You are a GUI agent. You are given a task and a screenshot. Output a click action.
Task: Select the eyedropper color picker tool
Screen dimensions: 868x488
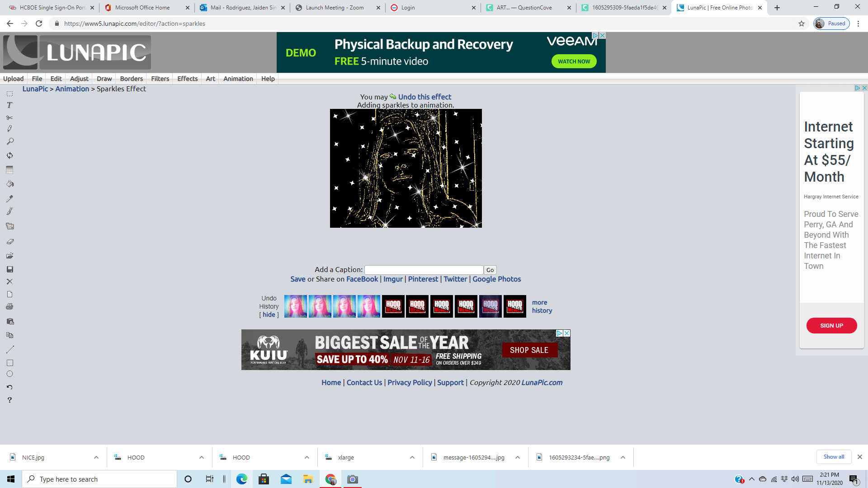(9, 198)
